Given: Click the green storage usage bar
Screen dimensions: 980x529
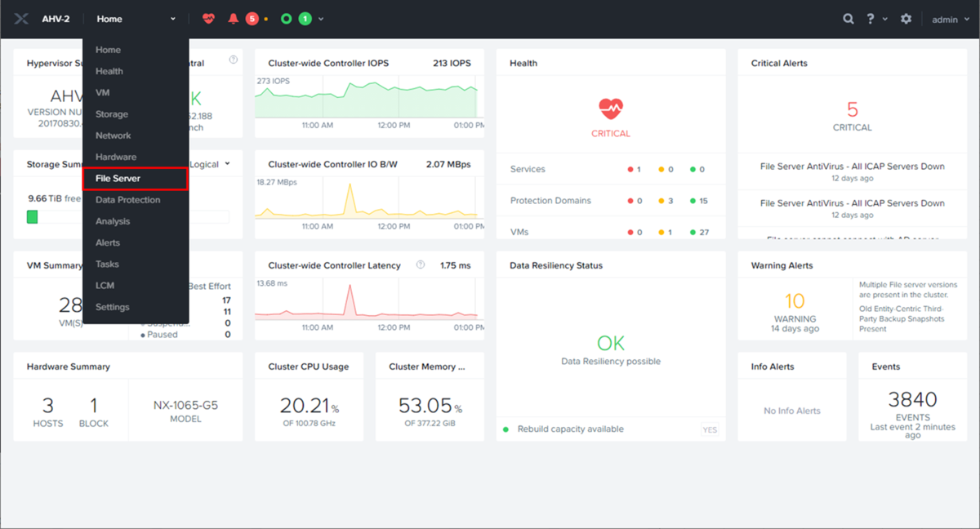Looking at the screenshot, I should [x=32, y=216].
